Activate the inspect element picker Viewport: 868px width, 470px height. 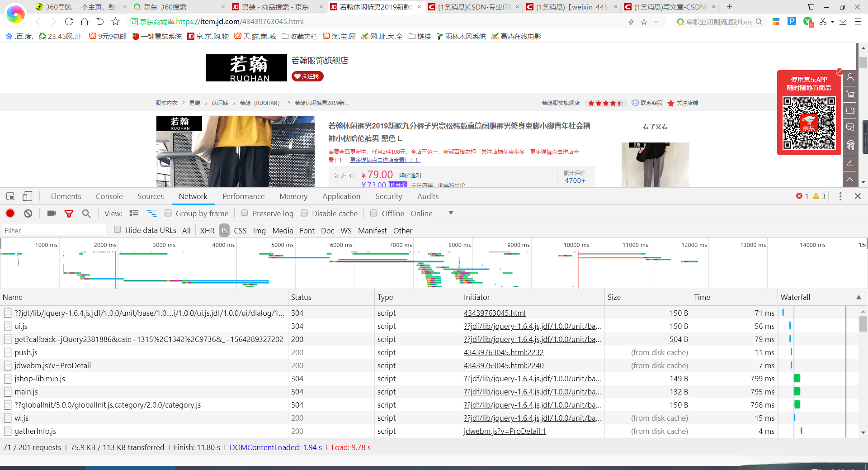click(10, 196)
